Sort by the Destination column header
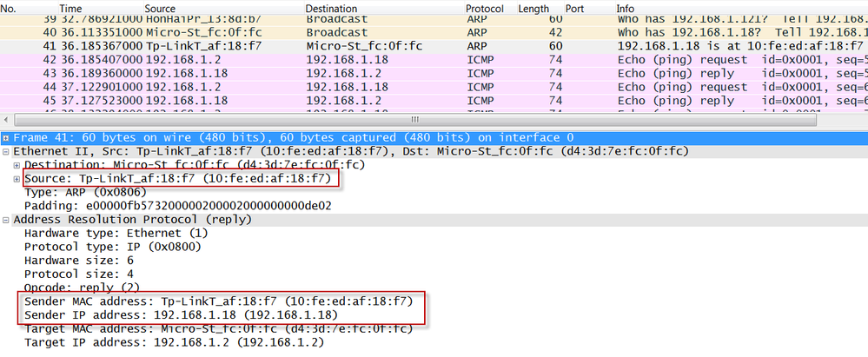 click(331, 9)
